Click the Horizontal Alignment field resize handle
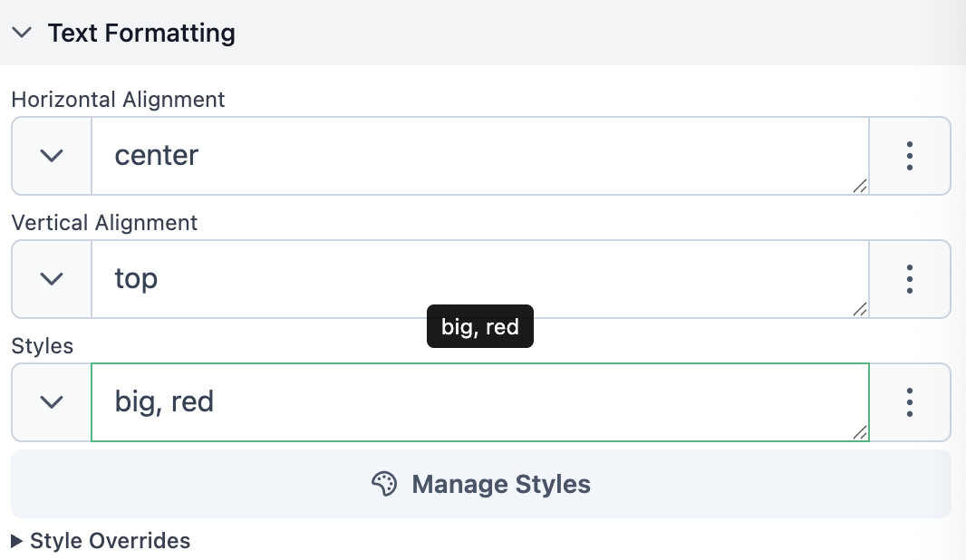Viewport: 966px width, 560px height. (x=860, y=187)
